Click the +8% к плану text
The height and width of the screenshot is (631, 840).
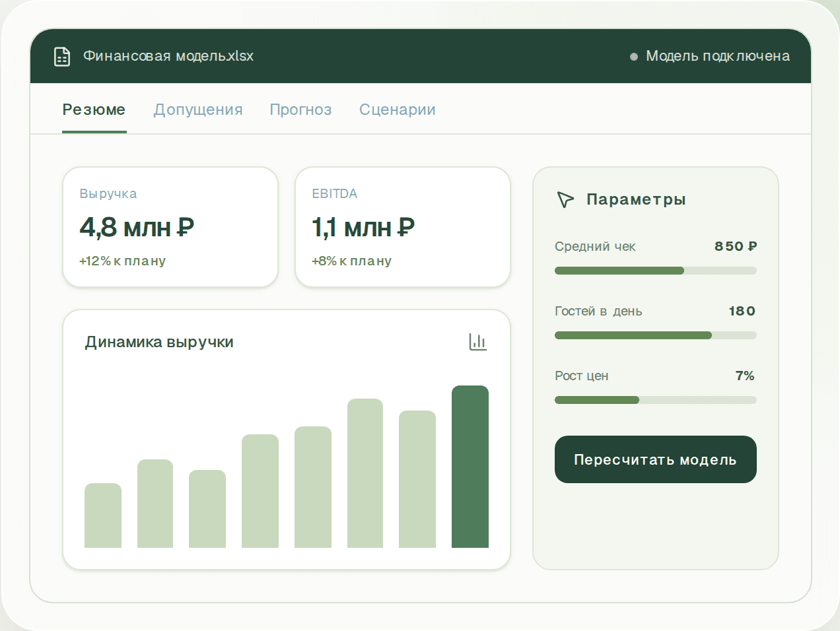351,261
